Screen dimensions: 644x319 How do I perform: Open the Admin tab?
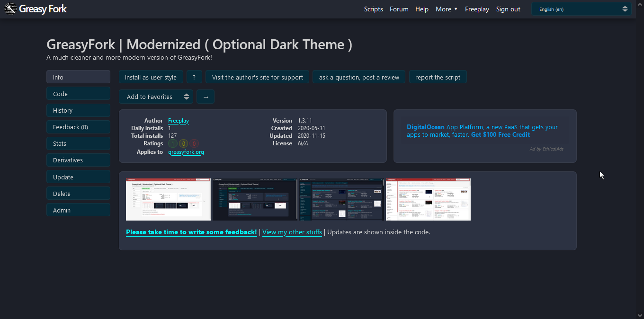pos(78,210)
